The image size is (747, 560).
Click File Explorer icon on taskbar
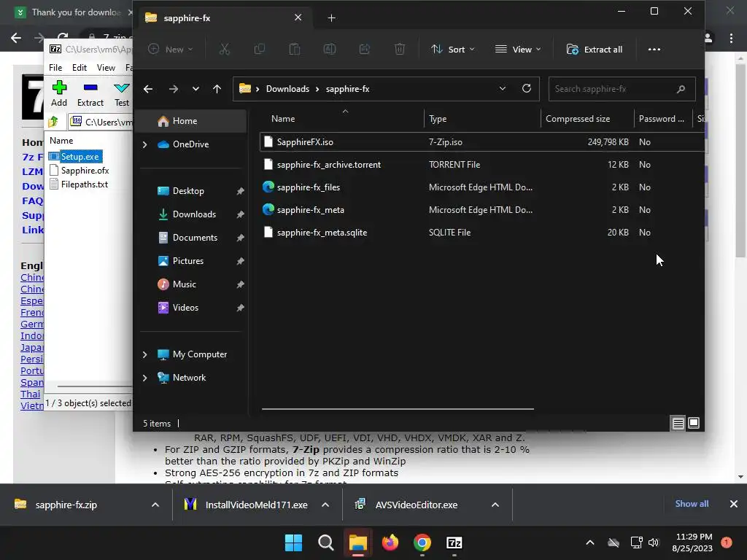(357, 542)
